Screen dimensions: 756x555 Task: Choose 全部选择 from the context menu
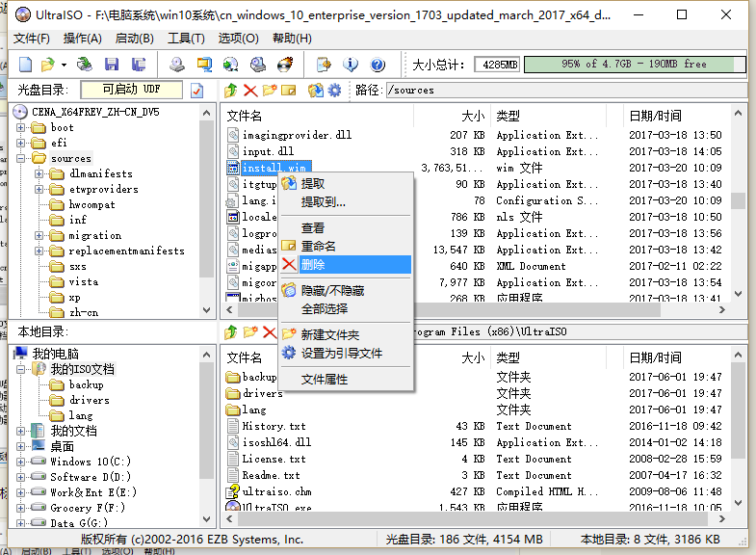tap(346, 309)
